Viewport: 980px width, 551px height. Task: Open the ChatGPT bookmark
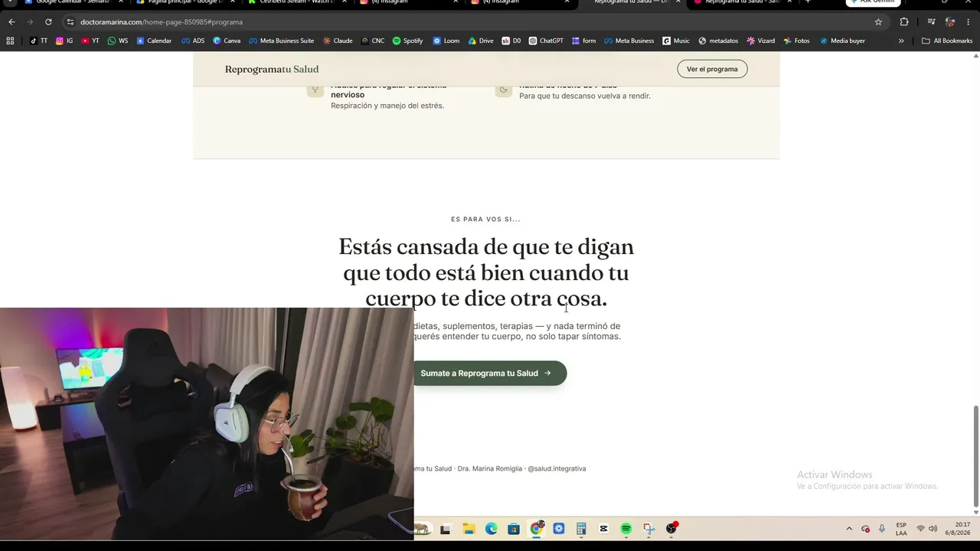(x=546, y=41)
